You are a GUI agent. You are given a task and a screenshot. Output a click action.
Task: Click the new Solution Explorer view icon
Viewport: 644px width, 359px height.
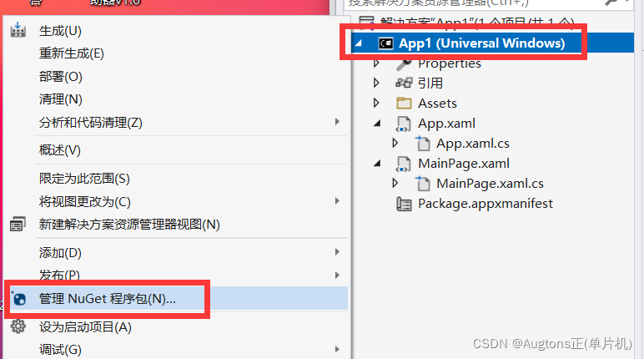[18, 224]
